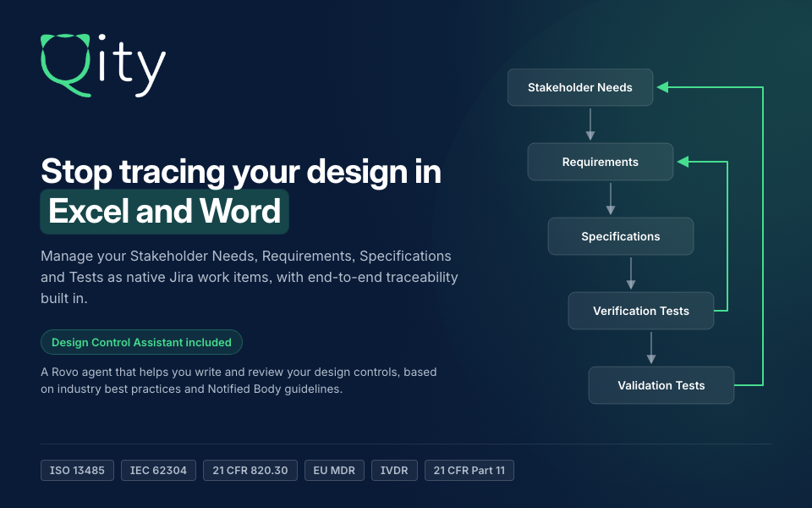
Task: Click the A Rovo agent description text
Action: coord(239,380)
